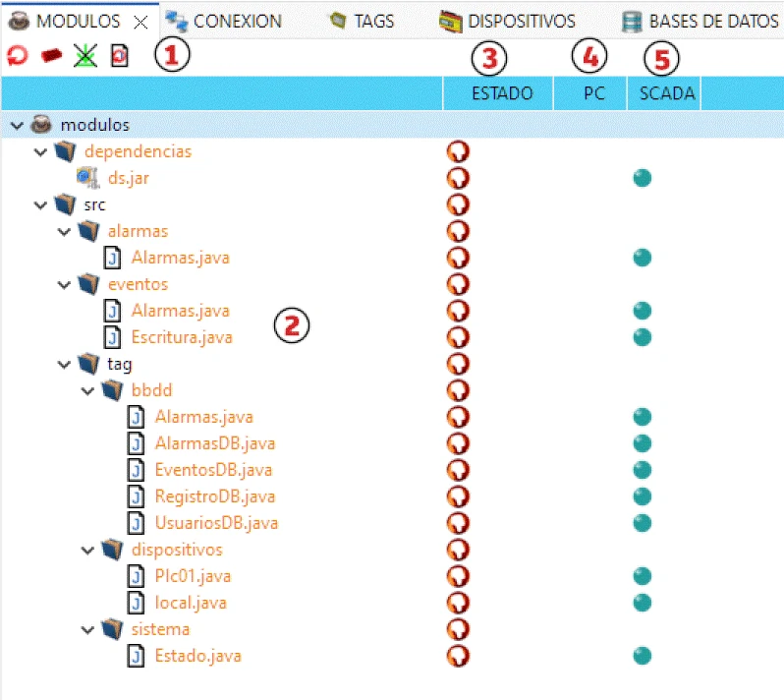
Task: Click the ESTADO column header
Action: coord(502,94)
